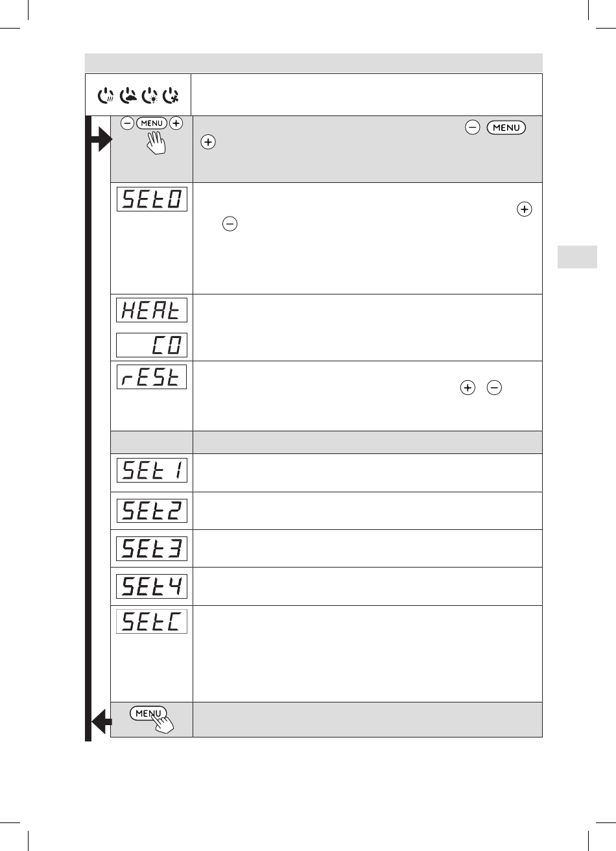Select the SEt3 display
The width and height of the screenshot is (616, 851).
pos(152,549)
